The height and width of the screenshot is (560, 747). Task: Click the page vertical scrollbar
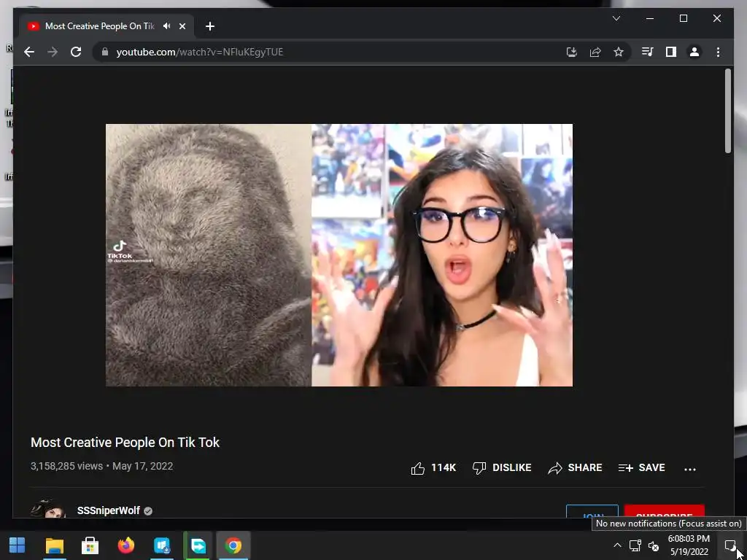[728, 111]
